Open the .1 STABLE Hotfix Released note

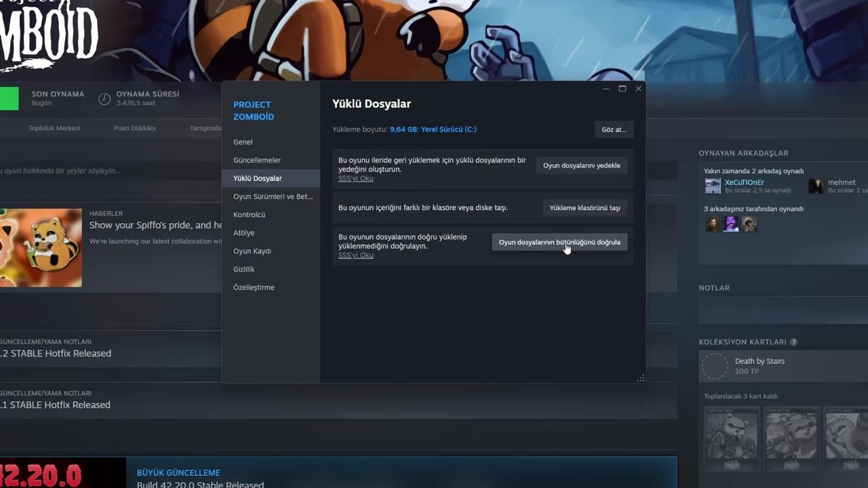[x=55, y=405]
